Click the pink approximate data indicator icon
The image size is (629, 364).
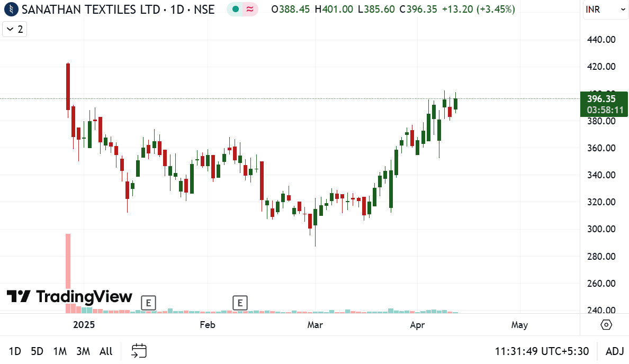(x=250, y=9)
